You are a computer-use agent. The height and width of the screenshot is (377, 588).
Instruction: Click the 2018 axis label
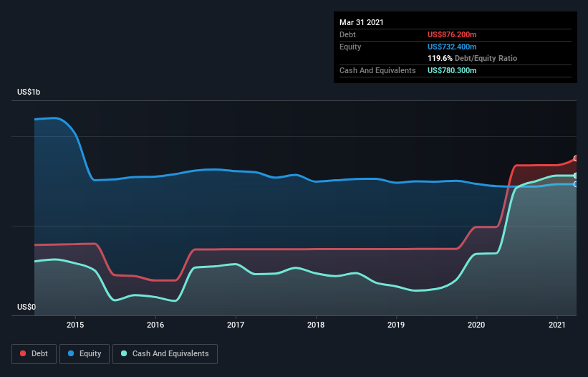click(316, 325)
